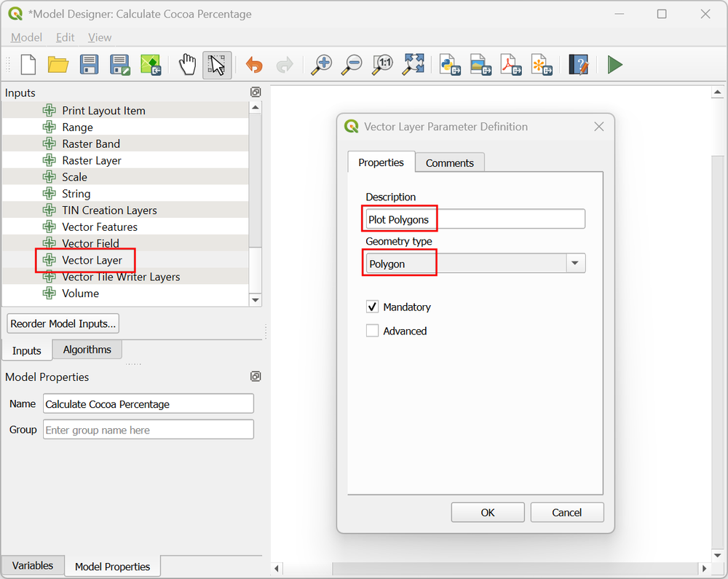The image size is (728, 579).
Task: Click the Inputs list scroll up arrow
Action: (x=255, y=108)
